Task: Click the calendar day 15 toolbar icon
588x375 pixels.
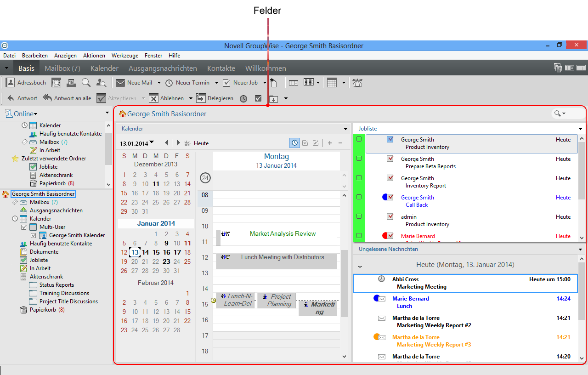Action: coord(71,83)
